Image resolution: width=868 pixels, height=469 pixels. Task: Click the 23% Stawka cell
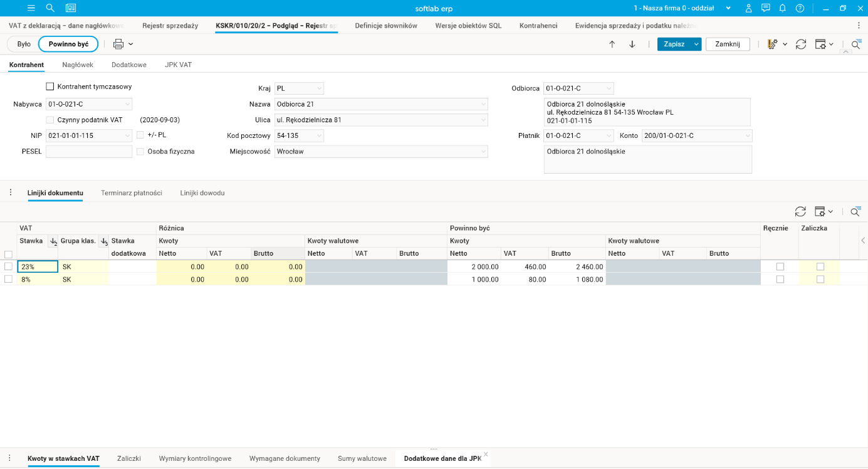[x=38, y=266]
